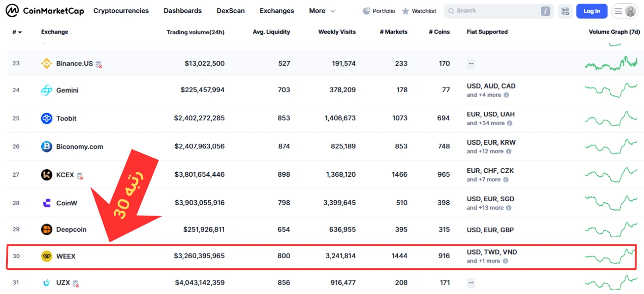Click the trading volume $3,260,395,965

[199, 256]
